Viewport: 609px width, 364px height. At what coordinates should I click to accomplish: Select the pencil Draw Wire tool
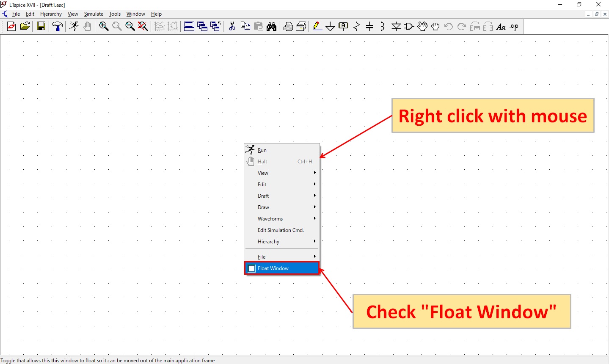pos(317,27)
